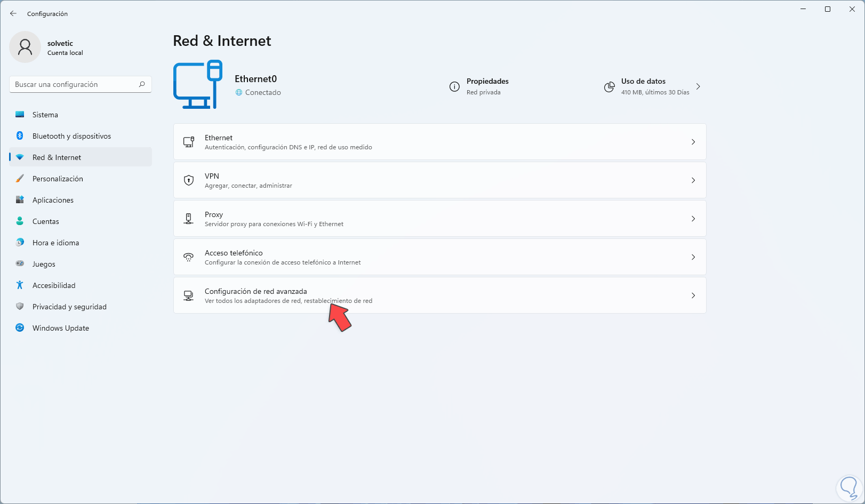Image resolution: width=865 pixels, height=504 pixels.
Task: Click the advanced network configuration icon
Action: point(189,295)
